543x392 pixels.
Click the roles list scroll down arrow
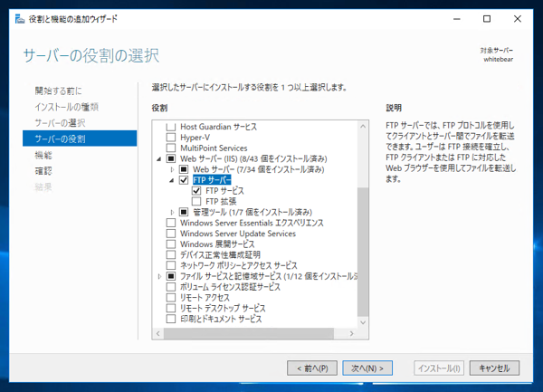pyautogui.click(x=363, y=322)
